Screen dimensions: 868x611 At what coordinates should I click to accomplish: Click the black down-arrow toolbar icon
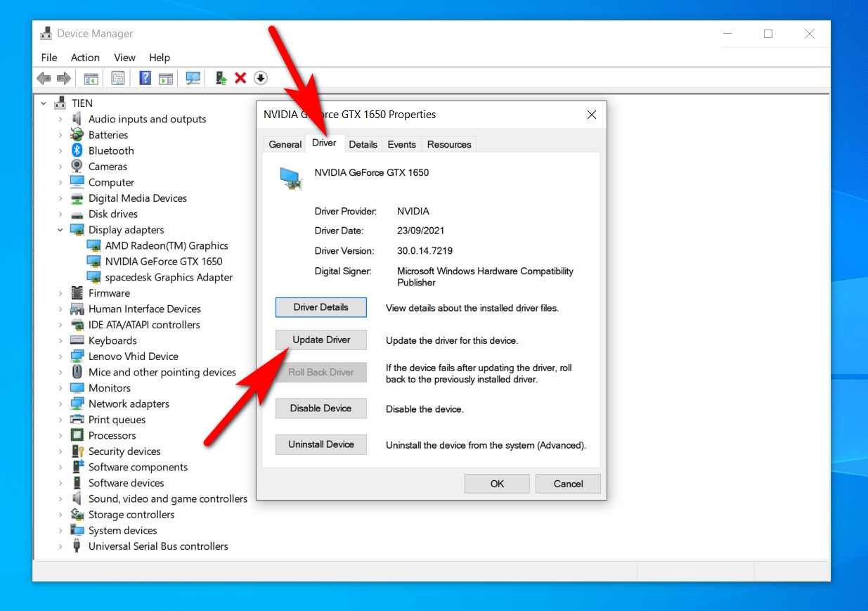[x=261, y=78]
